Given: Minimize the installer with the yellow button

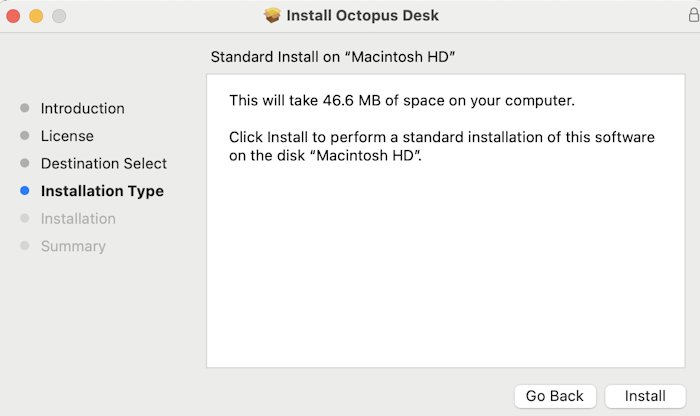Looking at the screenshot, I should [x=36, y=16].
